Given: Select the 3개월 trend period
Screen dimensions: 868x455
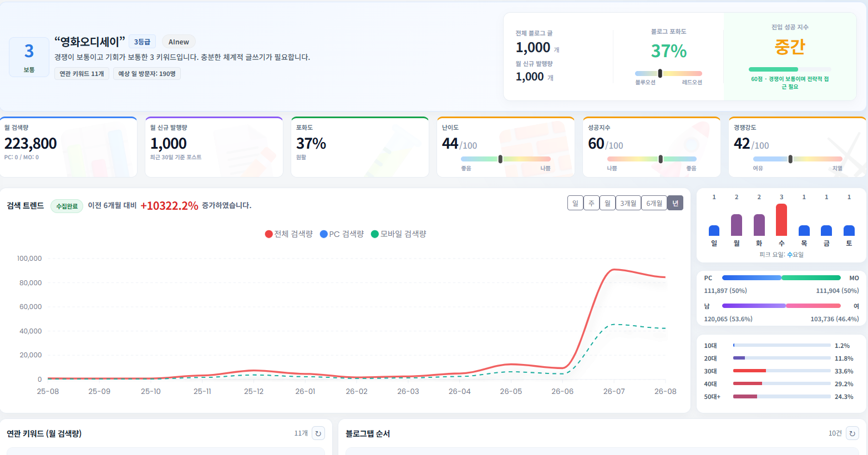Looking at the screenshot, I should click(628, 203).
